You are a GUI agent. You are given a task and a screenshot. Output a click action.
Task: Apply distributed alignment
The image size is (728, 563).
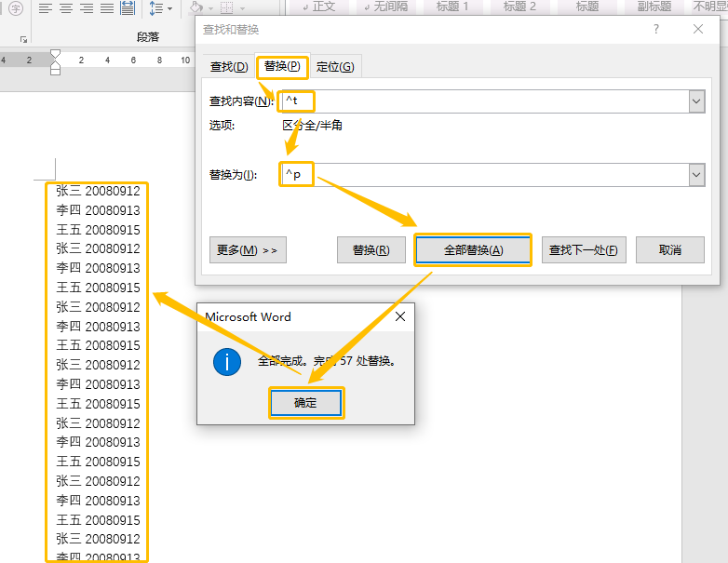(x=128, y=7)
